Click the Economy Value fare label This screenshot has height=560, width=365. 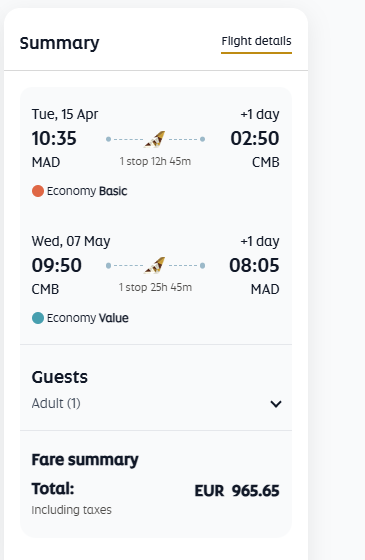click(88, 318)
